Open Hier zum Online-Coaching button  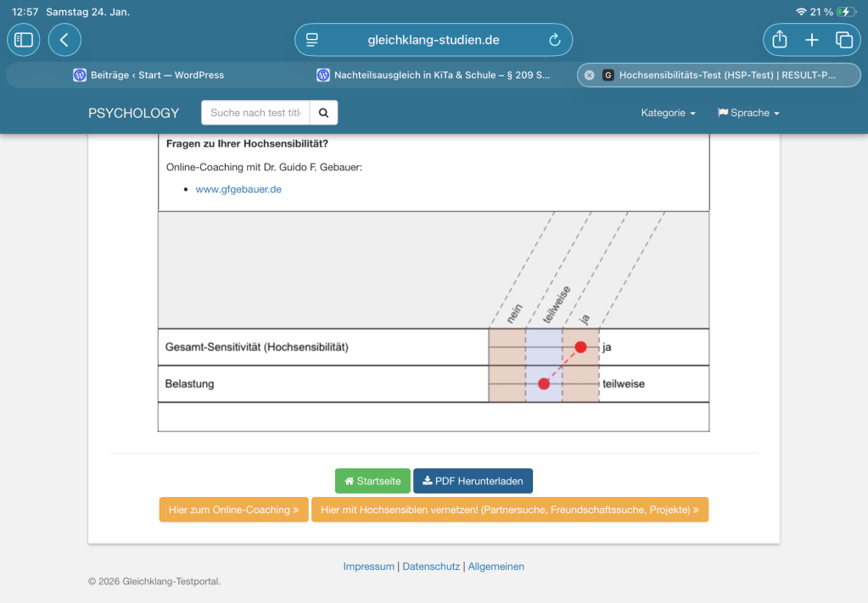[x=233, y=510]
